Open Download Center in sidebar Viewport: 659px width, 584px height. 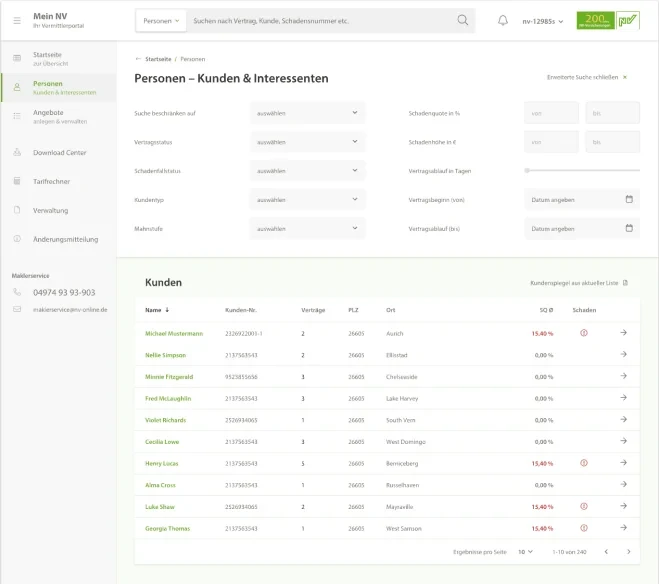pos(59,153)
